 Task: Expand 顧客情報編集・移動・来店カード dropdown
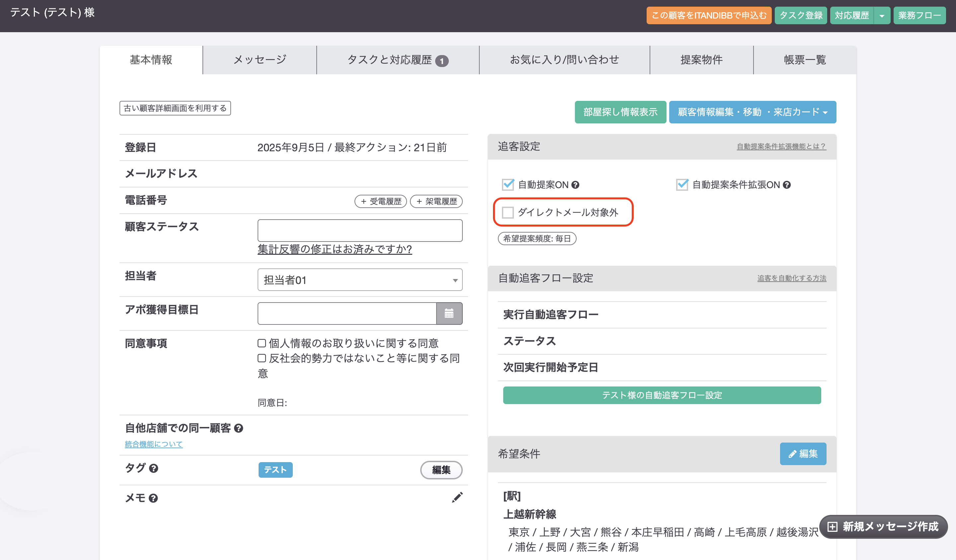tap(753, 112)
